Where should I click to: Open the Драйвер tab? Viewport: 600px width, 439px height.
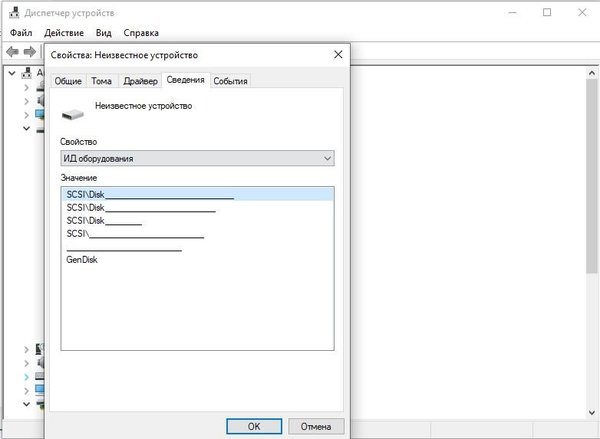(141, 81)
